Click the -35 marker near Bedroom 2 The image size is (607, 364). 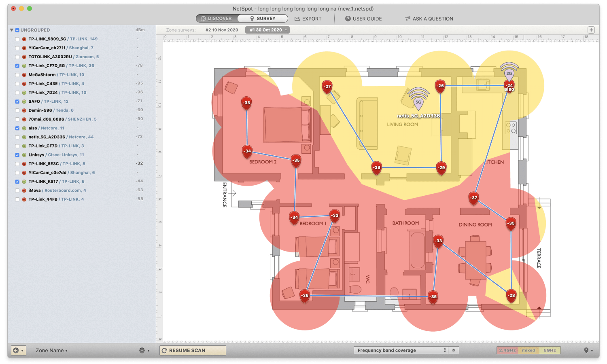(296, 161)
